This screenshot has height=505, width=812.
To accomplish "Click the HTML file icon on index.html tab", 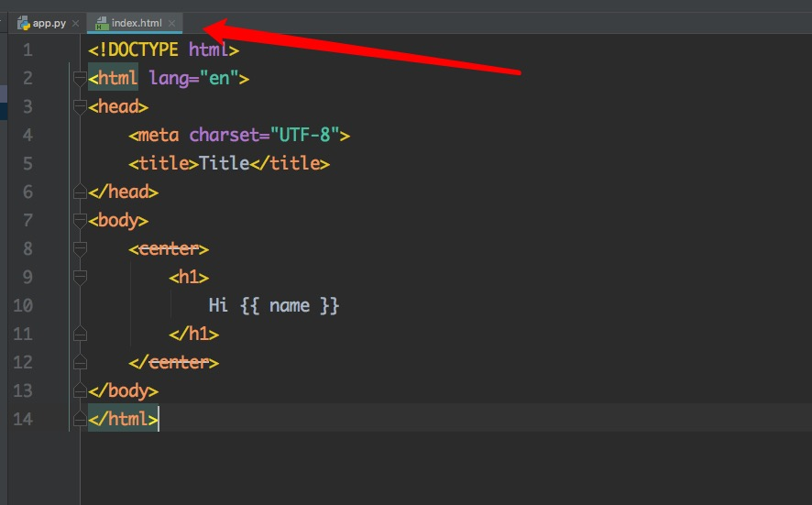I will (x=102, y=23).
